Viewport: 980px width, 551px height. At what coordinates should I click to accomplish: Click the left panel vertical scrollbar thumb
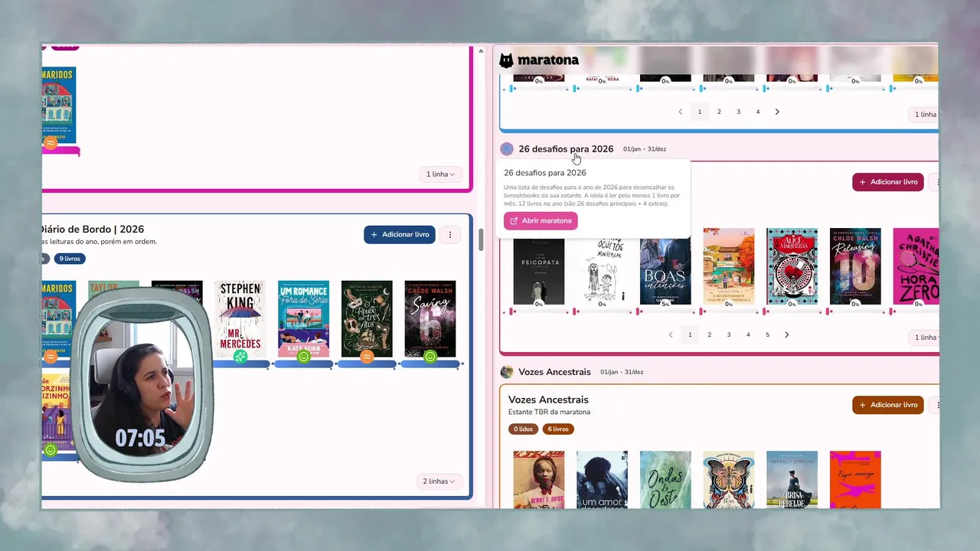click(x=481, y=240)
